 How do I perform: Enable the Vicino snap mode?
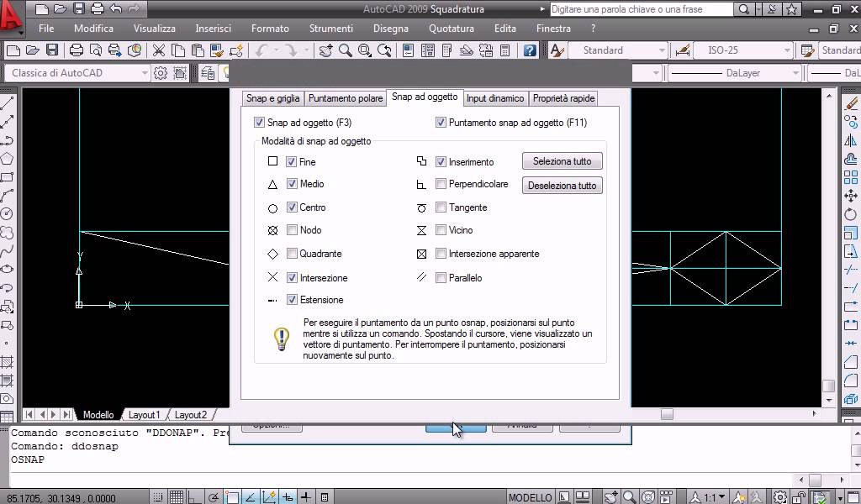click(x=441, y=230)
